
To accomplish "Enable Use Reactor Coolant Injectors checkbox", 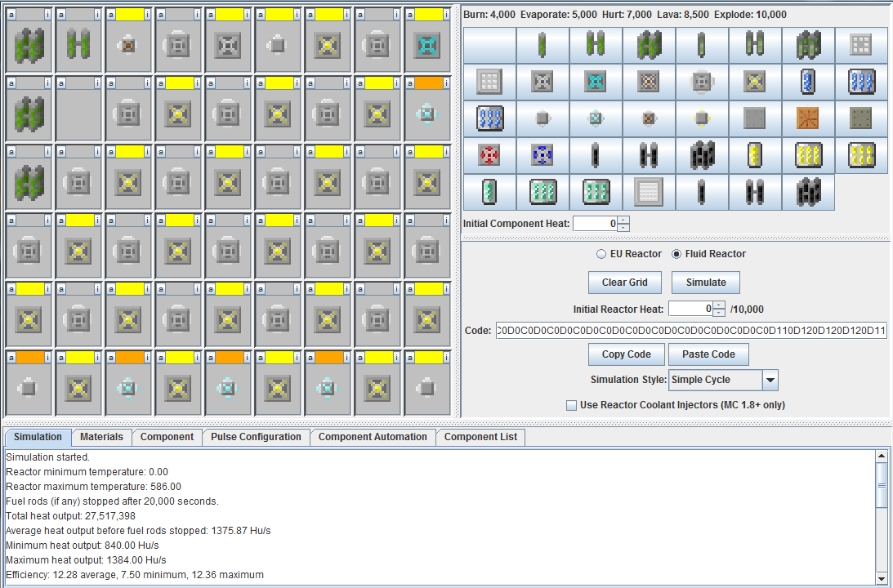I will (x=572, y=405).
